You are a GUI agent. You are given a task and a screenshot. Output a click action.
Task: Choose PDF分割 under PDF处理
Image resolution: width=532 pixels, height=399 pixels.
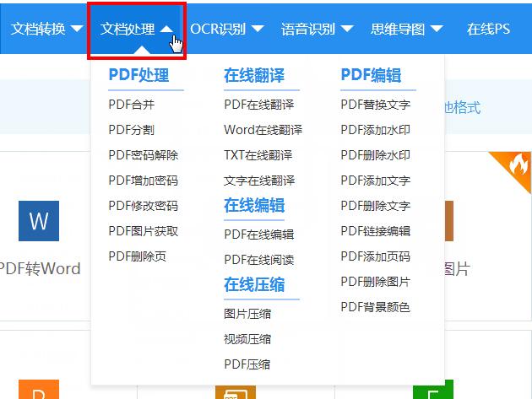(x=132, y=130)
